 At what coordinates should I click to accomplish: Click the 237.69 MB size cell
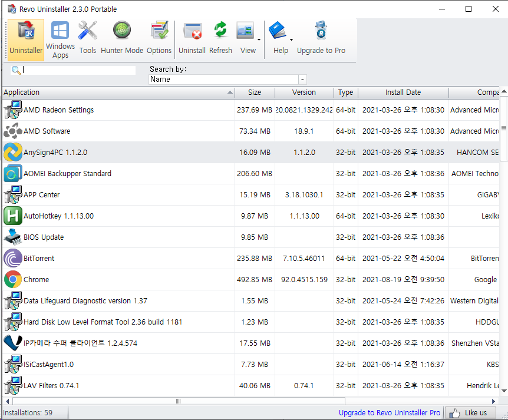(255, 110)
